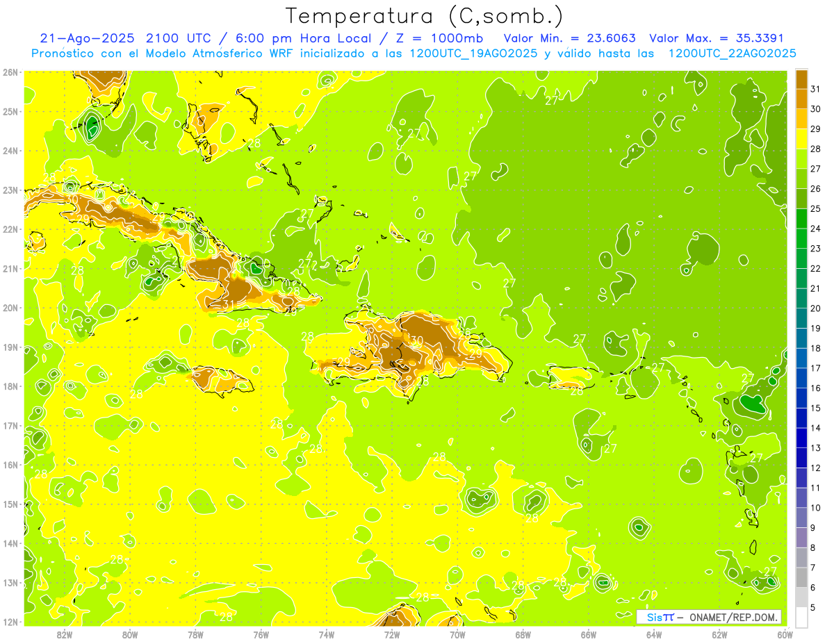Image resolution: width=834 pixels, height=644 pixels.
Task: Select the dark blue legend swatch between 13 and 14
Action: coord(801,438)
